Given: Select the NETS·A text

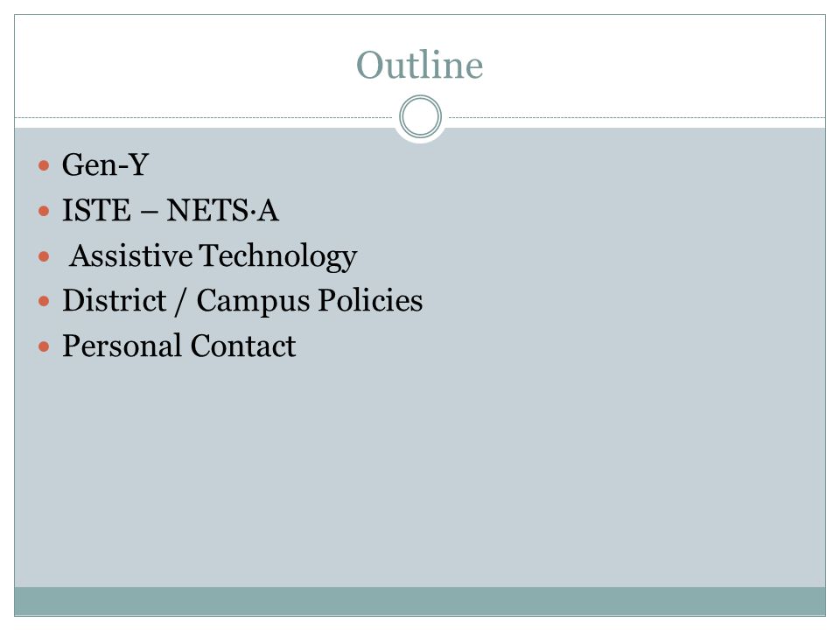Looking at the screenshot, I should click(x=222, y=210).
